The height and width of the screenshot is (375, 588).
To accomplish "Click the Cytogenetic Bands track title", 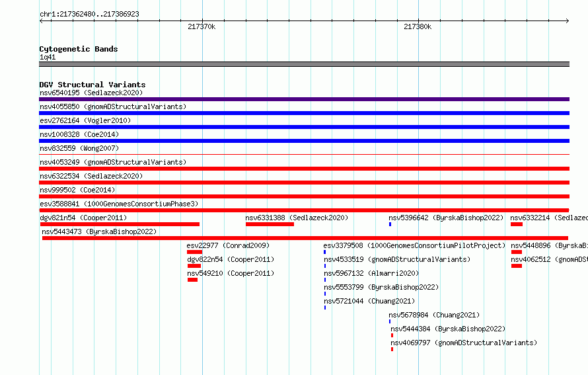I will pyautogui.click(x=79, y=49).
